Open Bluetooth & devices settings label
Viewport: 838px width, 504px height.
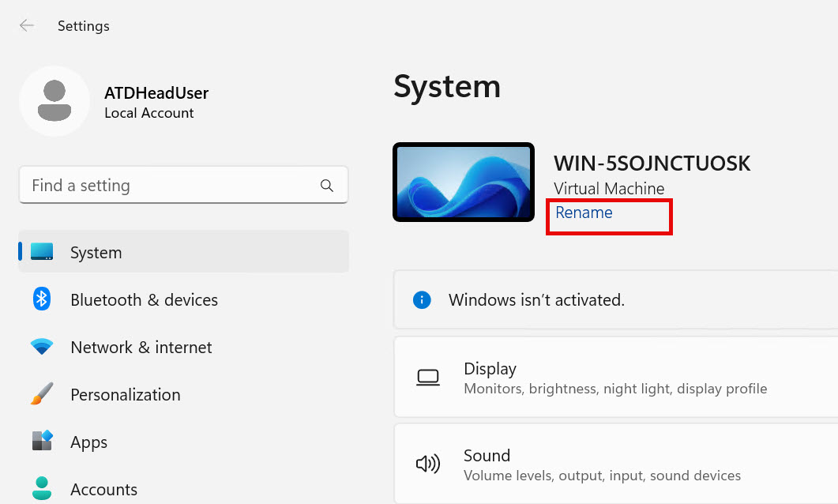coord(145,300)
